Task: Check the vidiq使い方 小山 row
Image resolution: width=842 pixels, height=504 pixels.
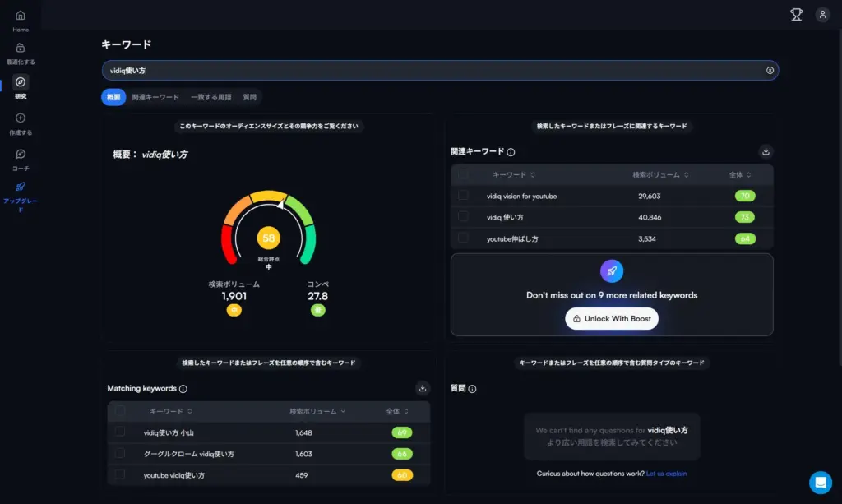Action: pyautogui.click(x=120, y=432)
